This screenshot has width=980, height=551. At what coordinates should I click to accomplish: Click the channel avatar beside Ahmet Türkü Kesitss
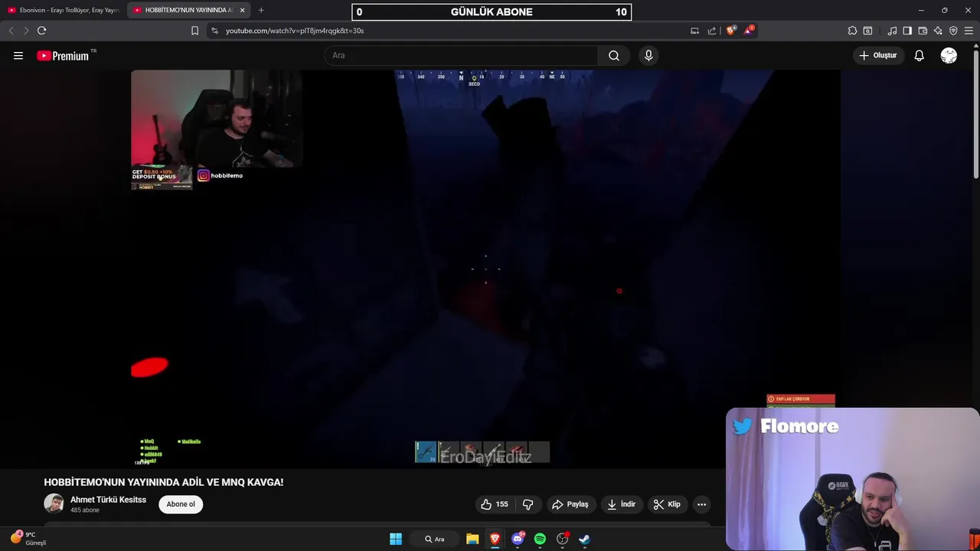pyautogui.click(x=54, y=504)
